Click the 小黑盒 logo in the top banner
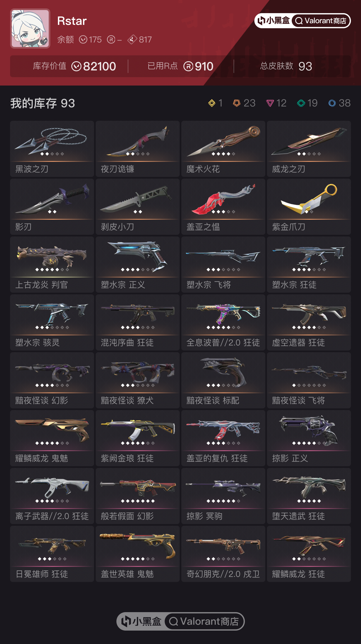This screenshot has width=361, height=644. [x=273, y=21]
